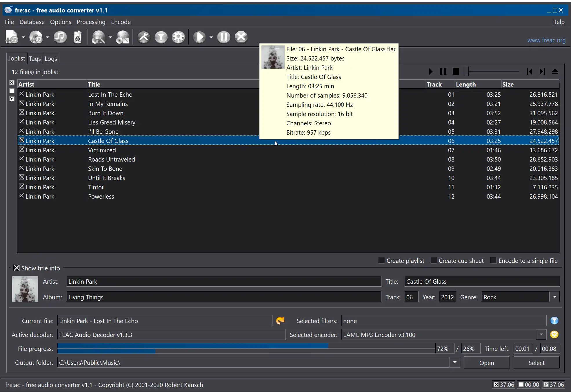Screen dimensions: 571x392
Task: Expand the Selected encoder dropdown
Action: coord(541,334)
